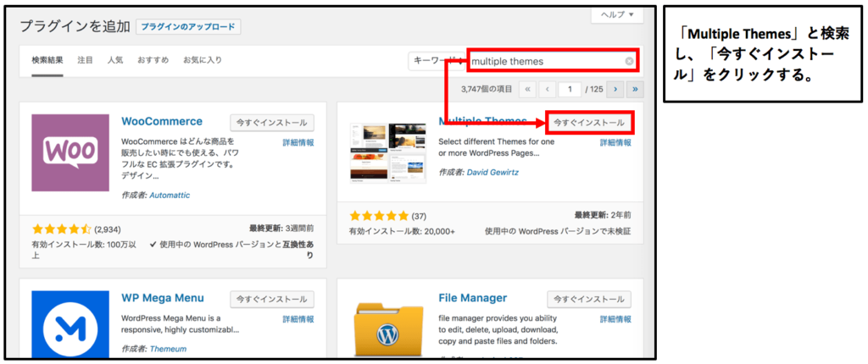Screen dimensions: 868x364
Task: Install WP Mega Menu with 今すぐインストール
Action: [272, 300]
